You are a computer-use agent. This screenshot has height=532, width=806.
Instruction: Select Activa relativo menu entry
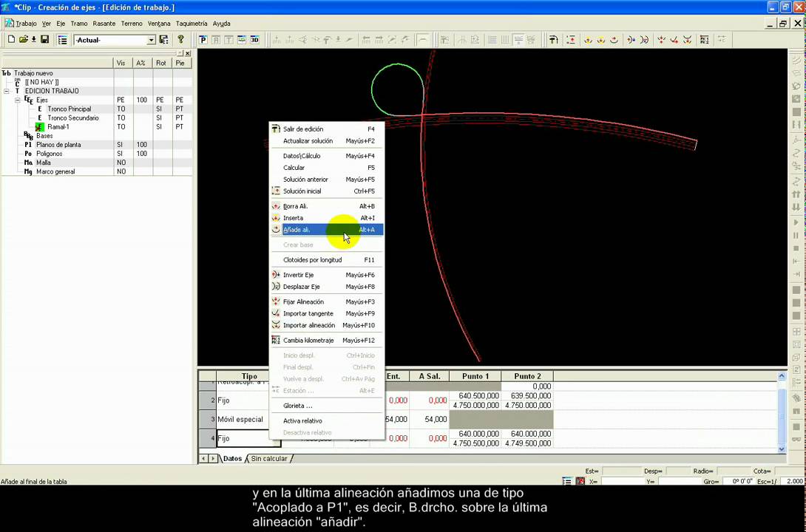click(326, 420)
